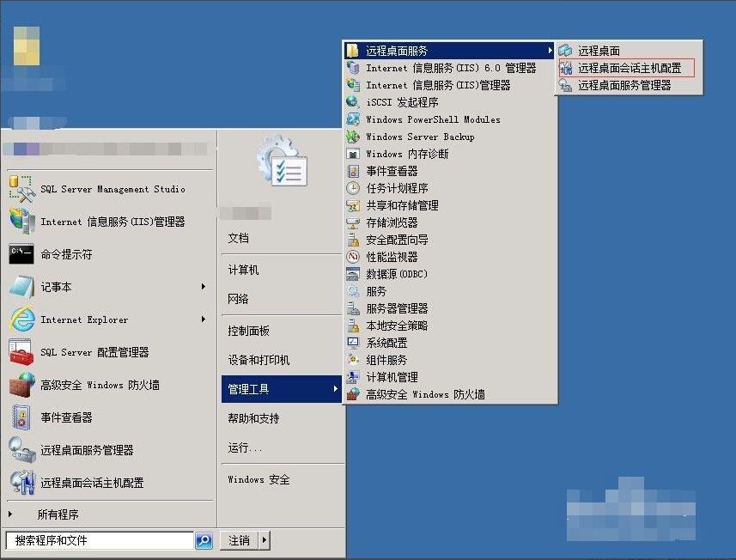Click the 注销 (Log off) button

(x=240, y=540)
